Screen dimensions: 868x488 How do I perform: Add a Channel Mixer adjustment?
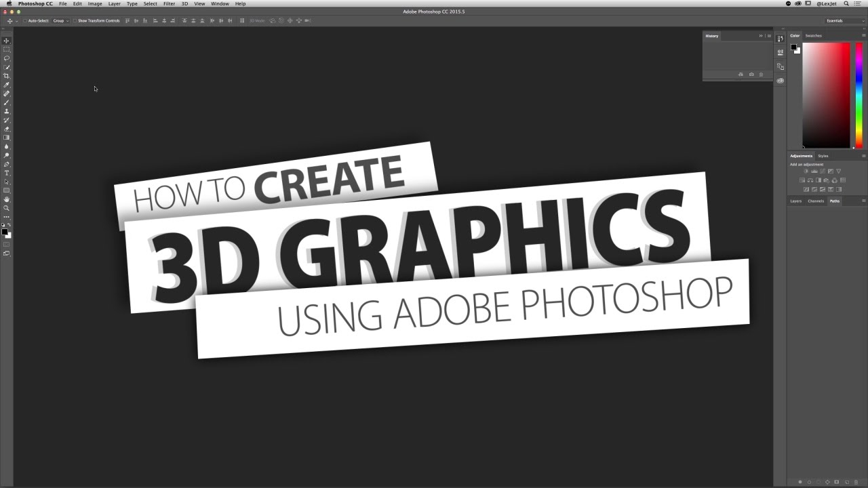[835, 180]
